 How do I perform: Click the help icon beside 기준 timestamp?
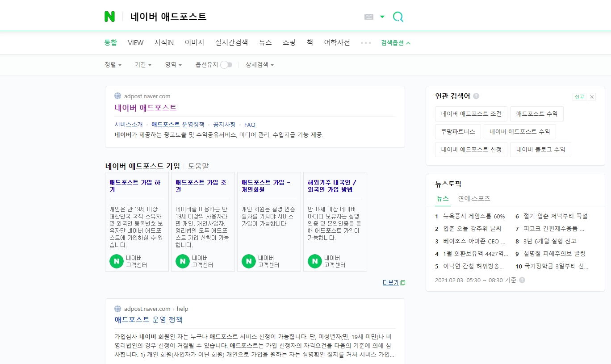click(522, 280)
